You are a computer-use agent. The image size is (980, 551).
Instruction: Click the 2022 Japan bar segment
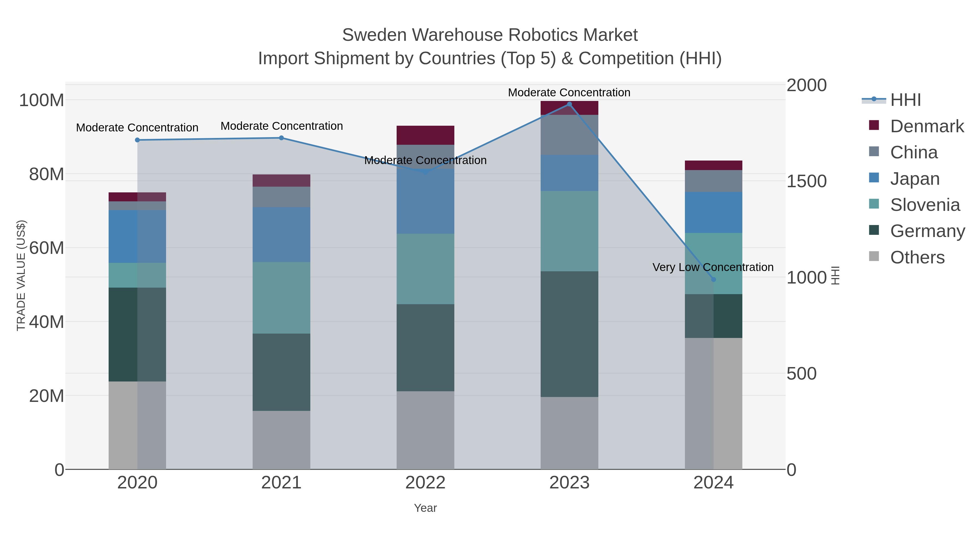(x=426, y=201)
